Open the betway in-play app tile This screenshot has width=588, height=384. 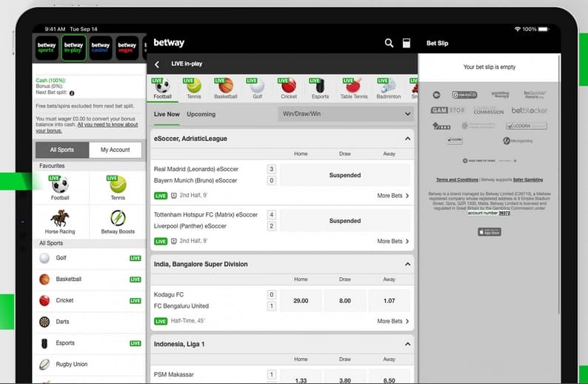(x=73, y=47)
